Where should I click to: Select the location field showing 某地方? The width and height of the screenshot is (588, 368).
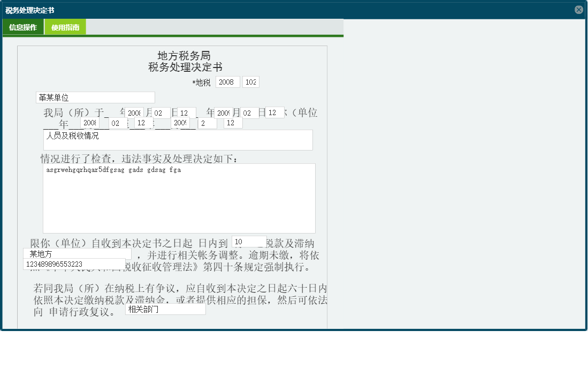click(x=76, y=253)
